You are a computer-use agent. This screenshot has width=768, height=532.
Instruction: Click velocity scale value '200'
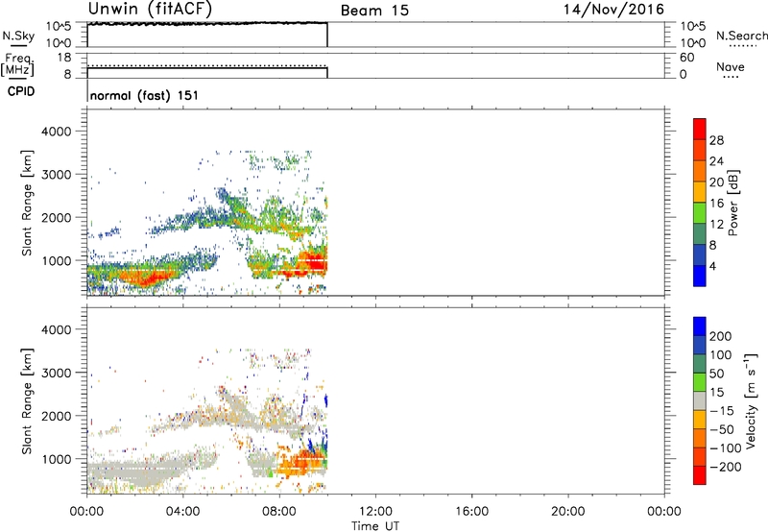coord(721,336)
